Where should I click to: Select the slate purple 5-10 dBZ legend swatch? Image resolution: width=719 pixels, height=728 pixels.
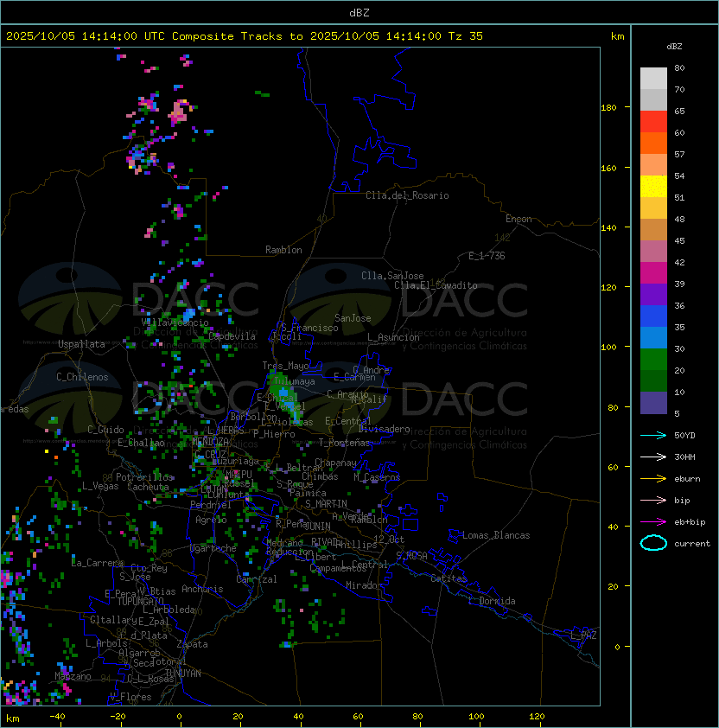[x=653, y=403]
